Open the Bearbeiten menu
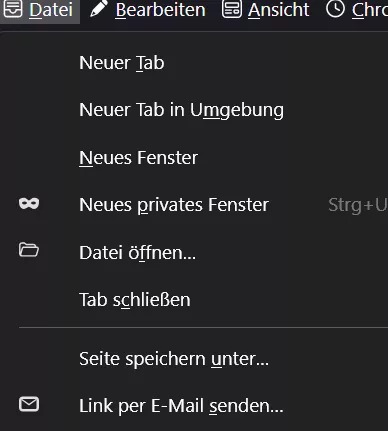Image resolution: width=388 pixels, height=431 pixels. [160, 9]
